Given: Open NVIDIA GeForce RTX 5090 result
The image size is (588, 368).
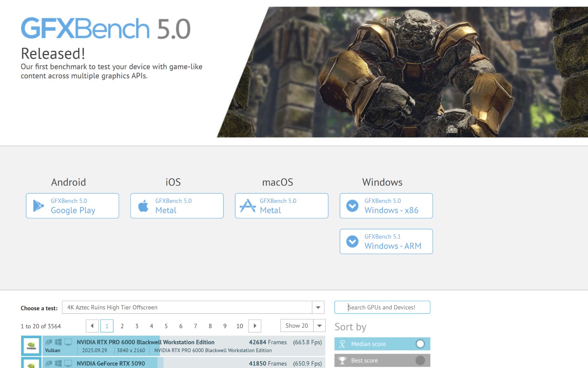Looking at the screenshot, I should coord(111,364).
